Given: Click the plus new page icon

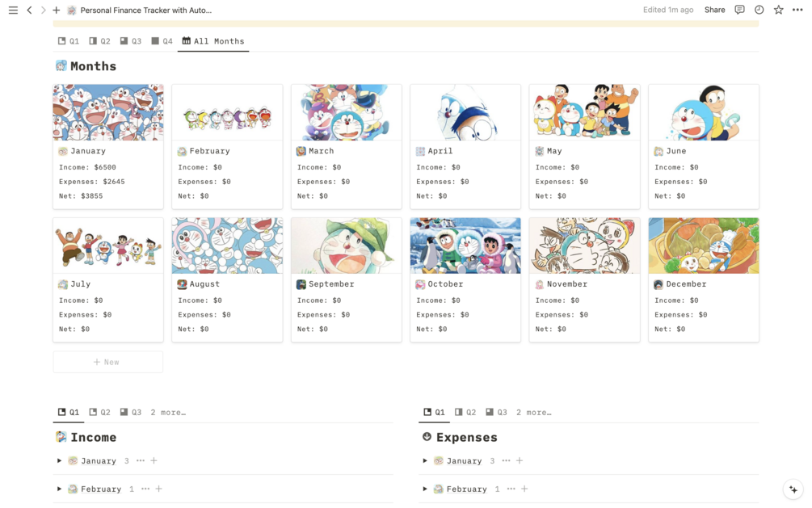Looking at the screenshot, I should [56, 10].
